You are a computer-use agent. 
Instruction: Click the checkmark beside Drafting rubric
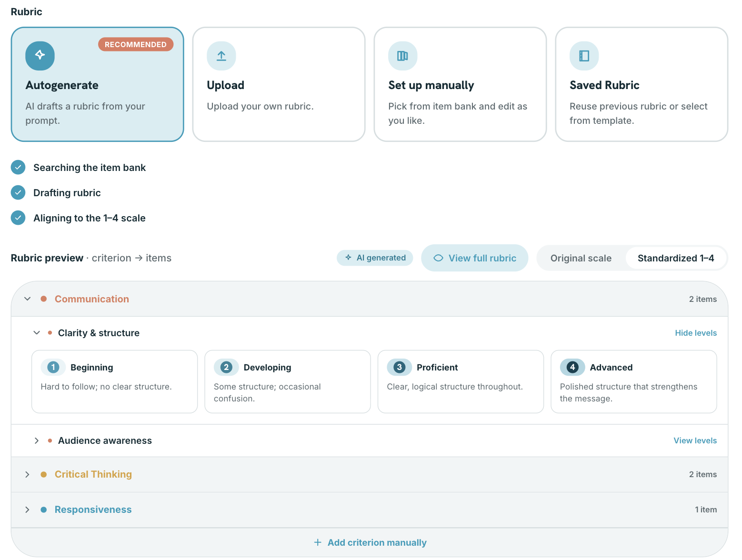click(x=18, y=192)
